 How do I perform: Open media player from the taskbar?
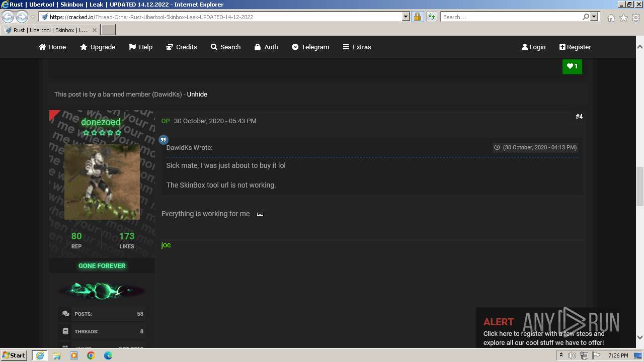click(74, 355)
